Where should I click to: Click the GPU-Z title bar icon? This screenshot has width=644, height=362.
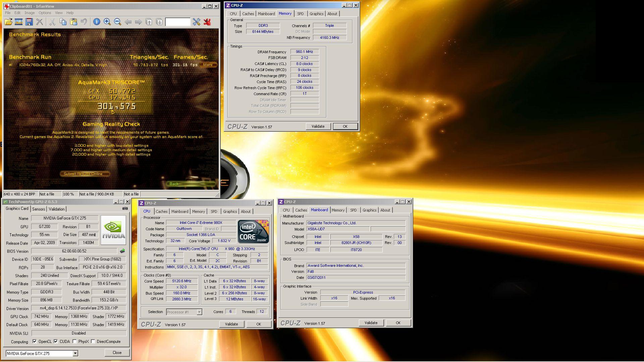pyautogui.click(x=5, y=202)
